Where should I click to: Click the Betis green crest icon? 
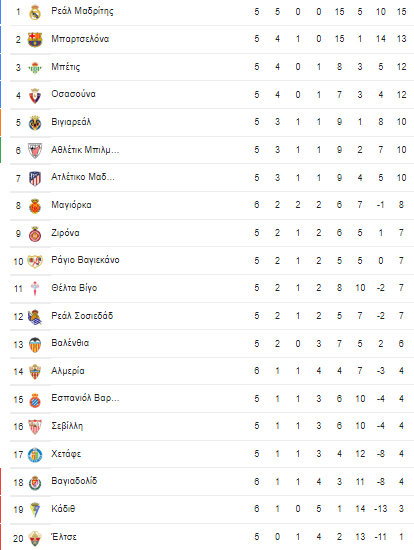click(x=35, y=67)
